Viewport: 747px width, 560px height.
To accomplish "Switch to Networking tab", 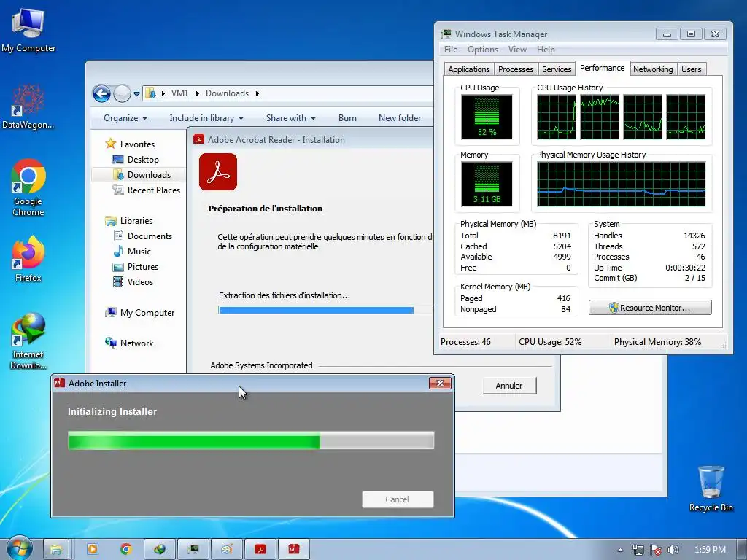I will point(653,69).
